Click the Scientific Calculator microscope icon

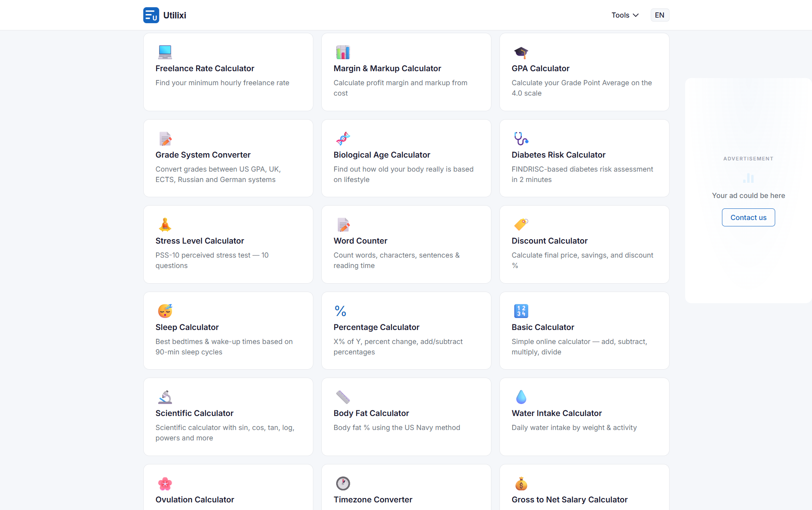tap(165, 397)
